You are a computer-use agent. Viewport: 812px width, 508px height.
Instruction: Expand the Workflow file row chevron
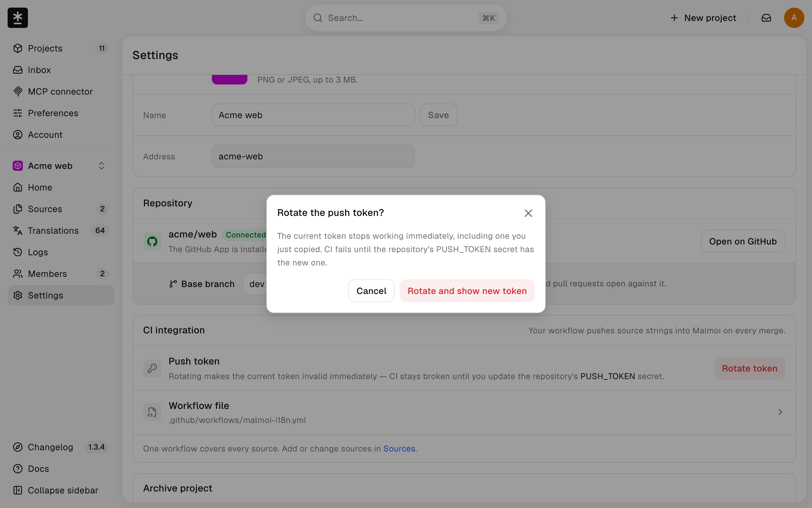pyautogui.click(x=780, y=412)
